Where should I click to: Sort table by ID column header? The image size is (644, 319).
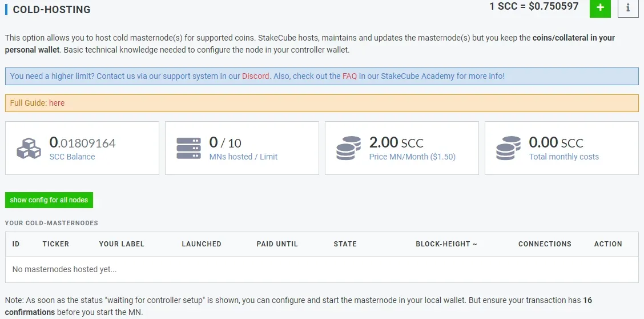point(16,244)
